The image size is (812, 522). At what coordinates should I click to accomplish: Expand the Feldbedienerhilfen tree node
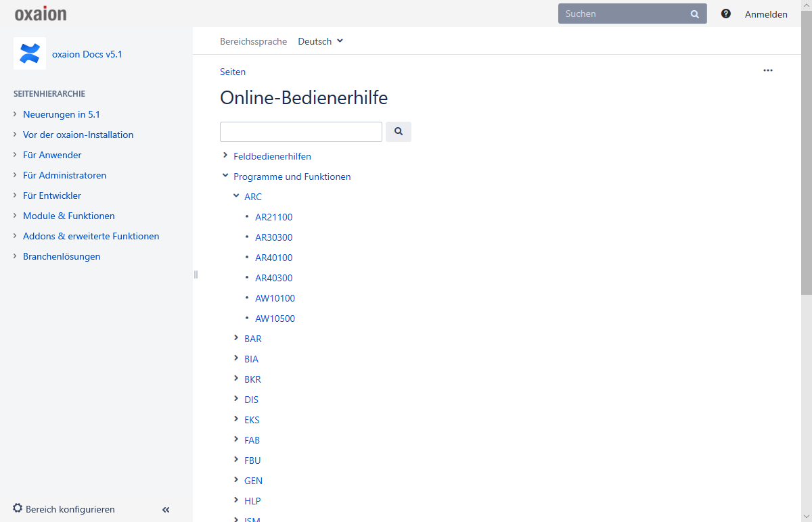click(x=225, y=156)
